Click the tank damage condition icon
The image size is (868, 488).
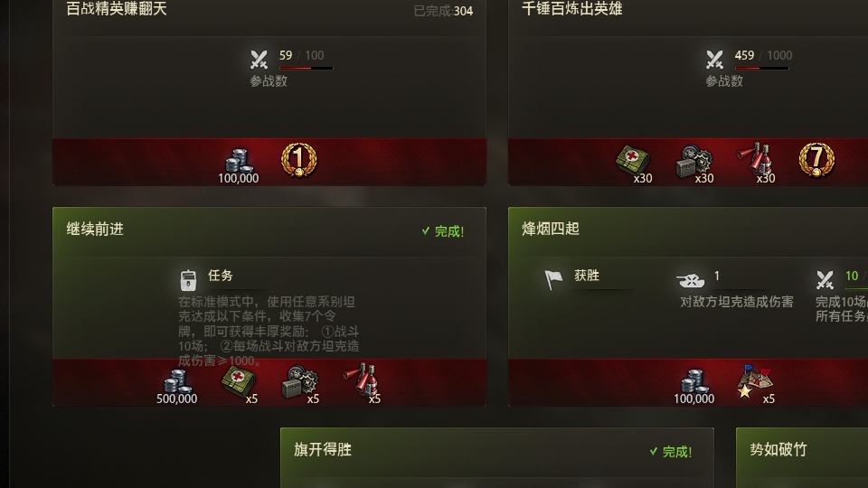690,280
